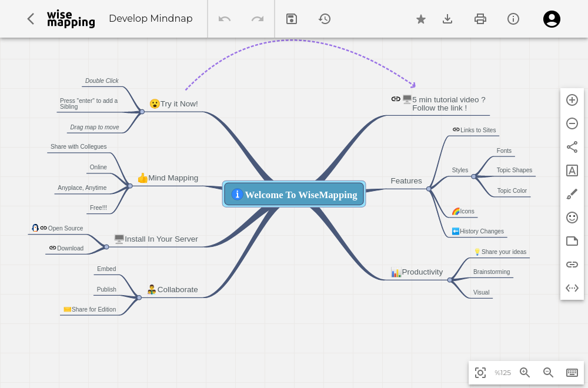Delete topic with the minus circle
This screenshot has height=388, width=588.
(572, 123)
